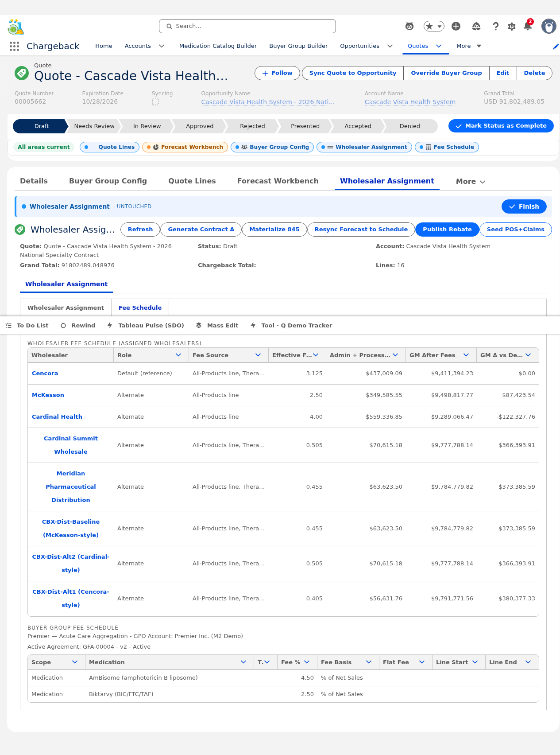This screenshot has height=755, width=560.
Task: Click Override Buyer Group button
Action: 446,73
